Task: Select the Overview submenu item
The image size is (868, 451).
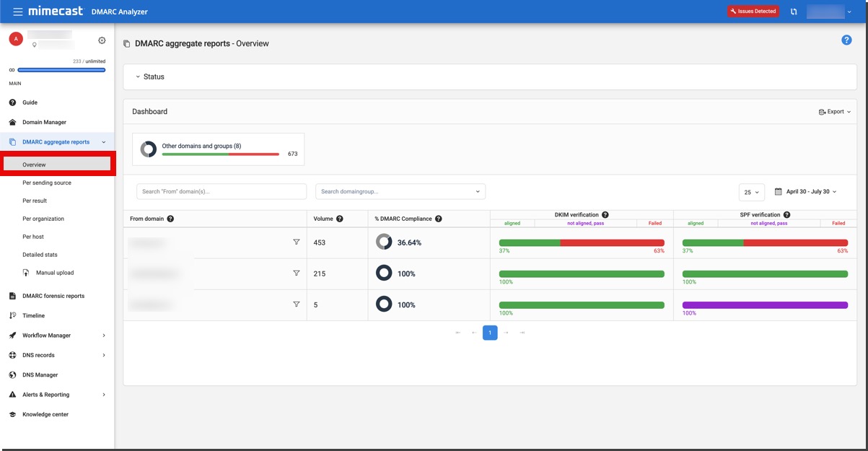Action: tap(58, 165)
